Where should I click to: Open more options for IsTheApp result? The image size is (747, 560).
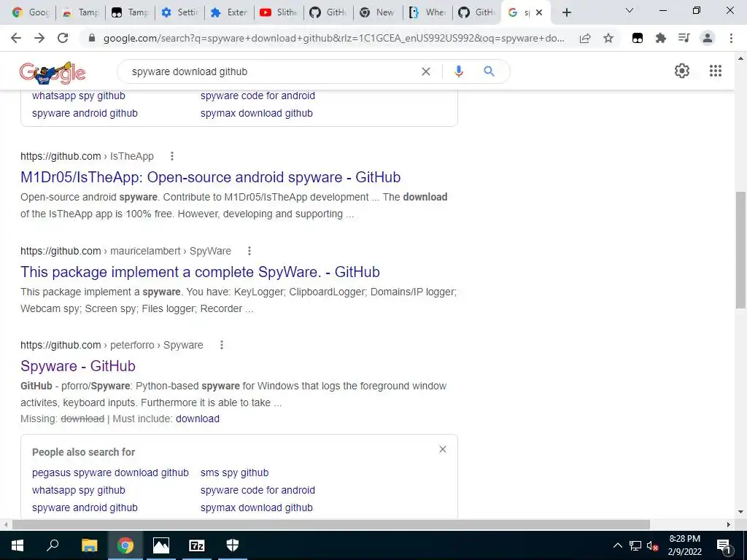(x=172, y=156)
